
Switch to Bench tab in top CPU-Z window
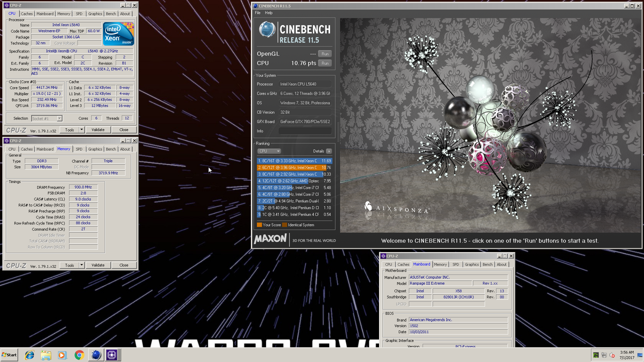coord(111,14)
